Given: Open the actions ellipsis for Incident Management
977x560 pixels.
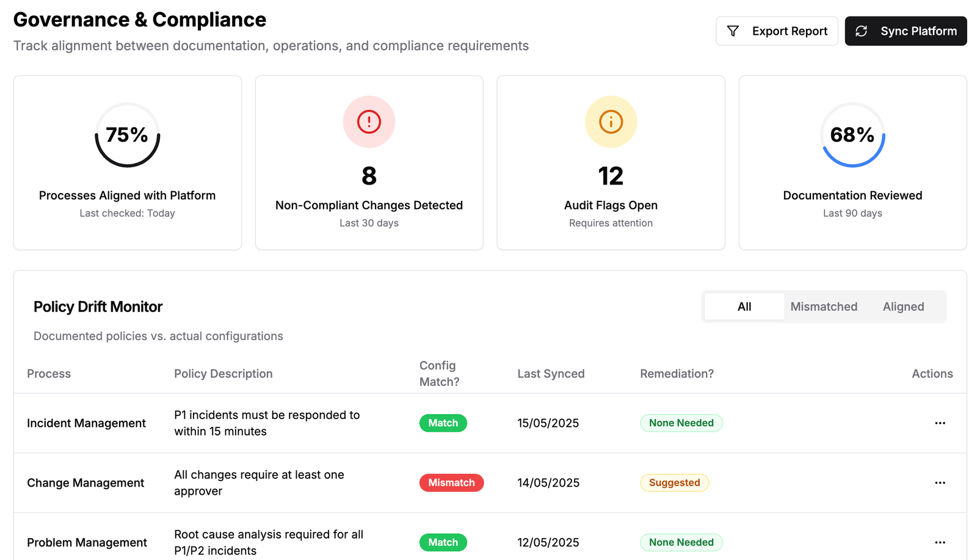Looking at the screenshot, I should (940, 423).
